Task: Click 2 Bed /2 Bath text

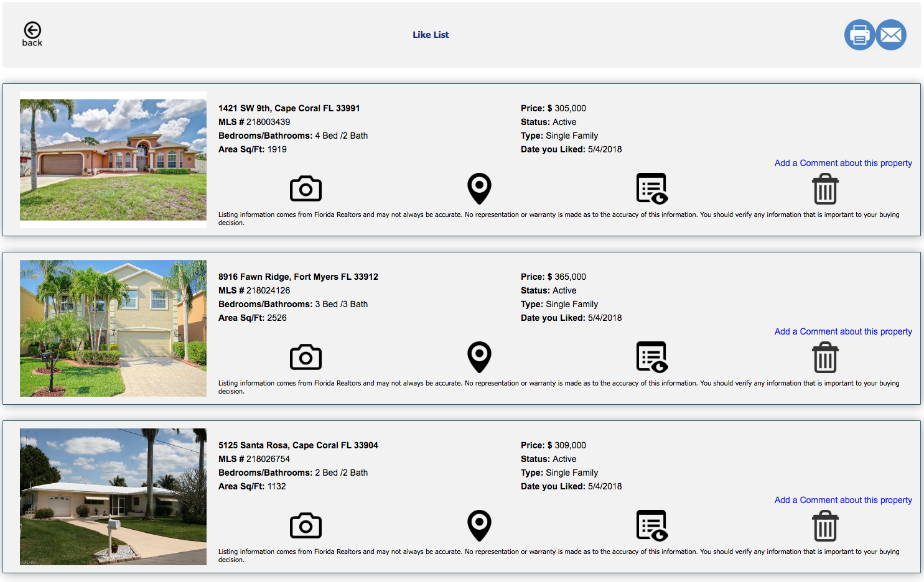Action: pos(342,473)
